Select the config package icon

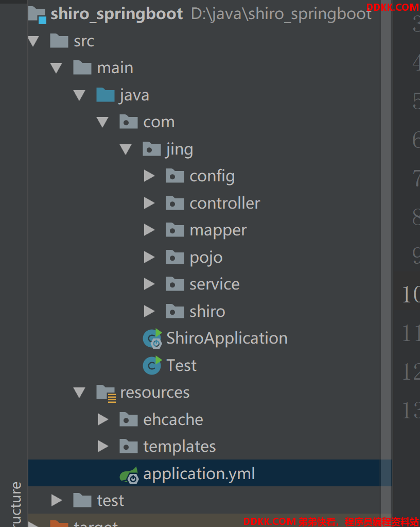pyautogui.click(x=175, y=176)
